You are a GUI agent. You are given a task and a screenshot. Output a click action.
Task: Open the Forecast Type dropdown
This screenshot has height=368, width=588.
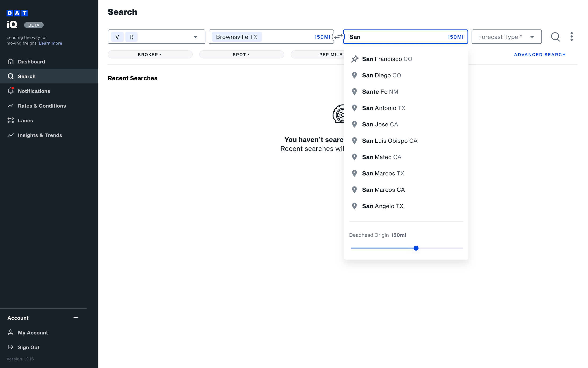[506, 37]
